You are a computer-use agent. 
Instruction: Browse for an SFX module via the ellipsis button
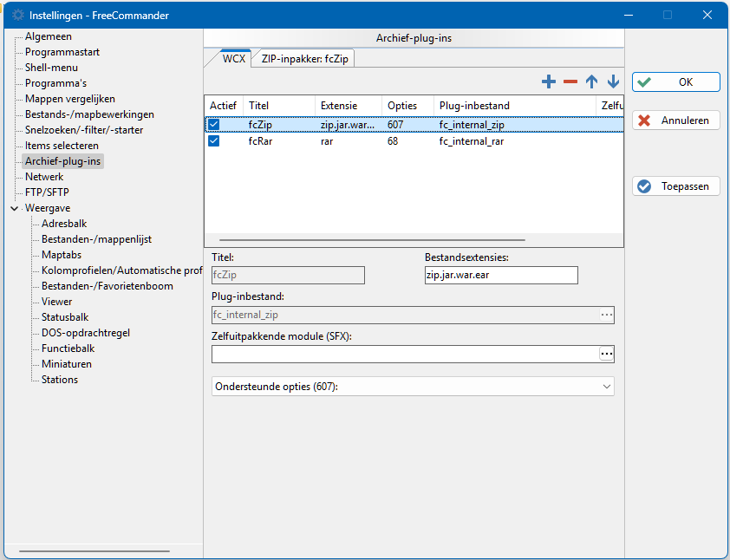(606, 354)
